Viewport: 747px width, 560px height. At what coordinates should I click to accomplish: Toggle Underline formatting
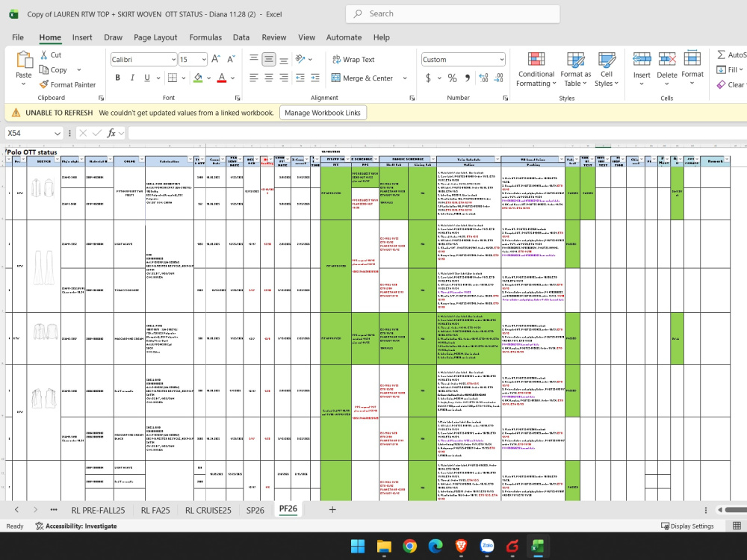coord(146,78)
